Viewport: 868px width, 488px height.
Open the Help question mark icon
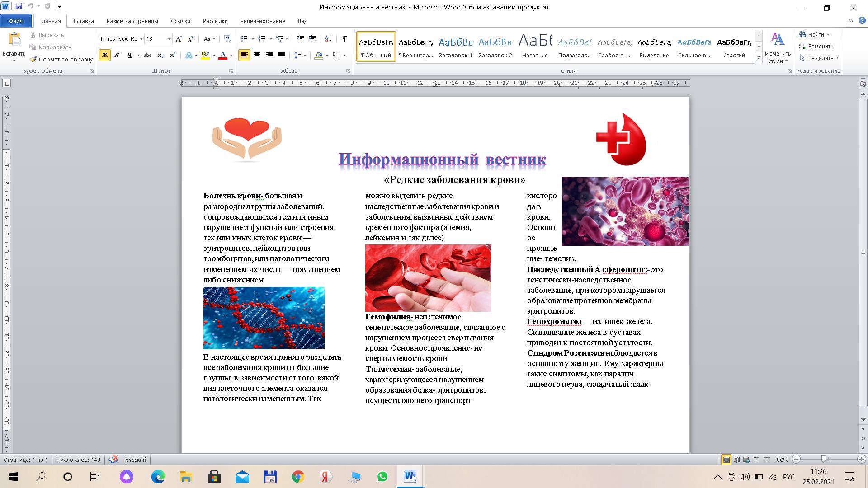862,21
